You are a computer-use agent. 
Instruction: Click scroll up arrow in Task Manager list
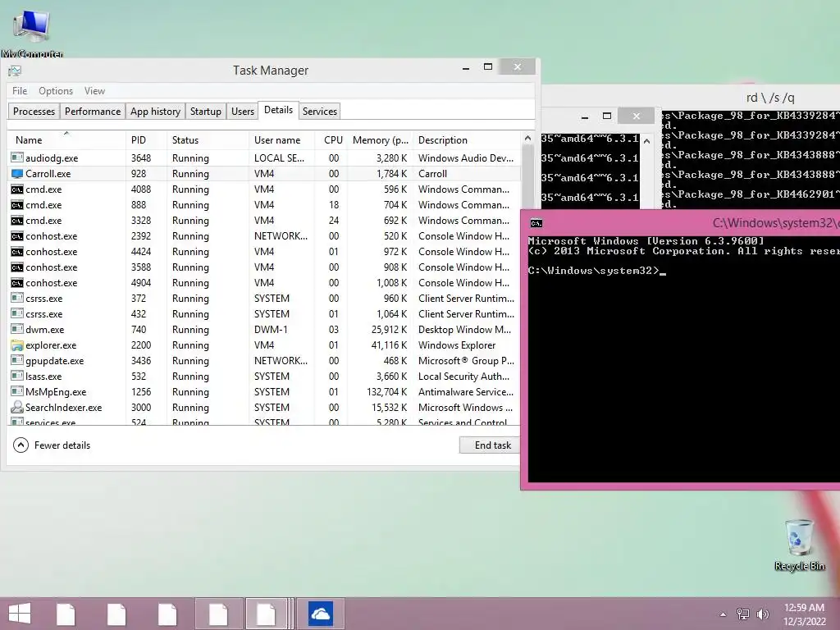point(527,138)
